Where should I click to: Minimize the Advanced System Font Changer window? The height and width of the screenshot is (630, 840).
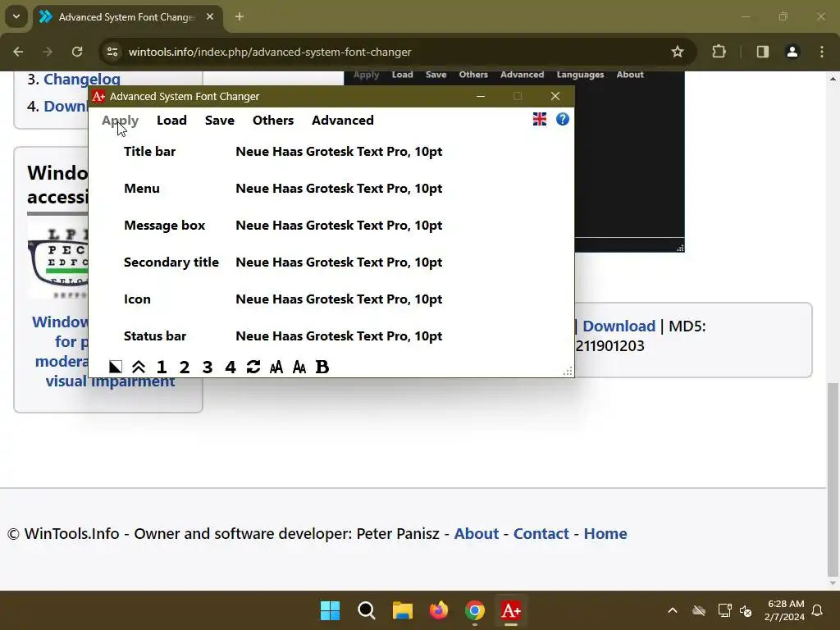481,97
